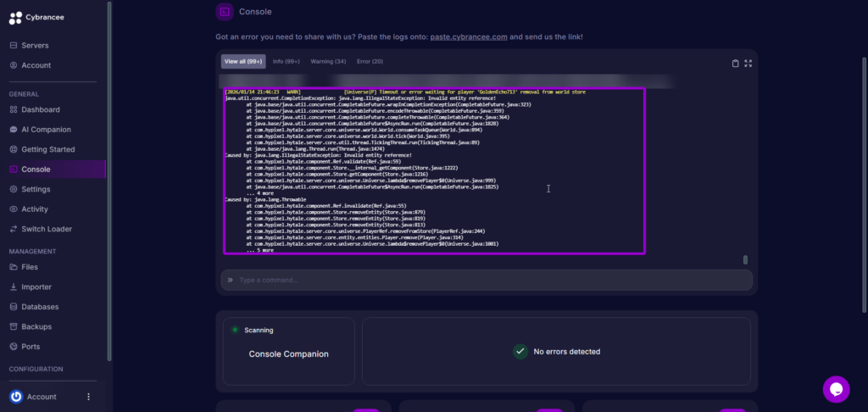Open Switch Loader from sidebar

pos(46,229)
